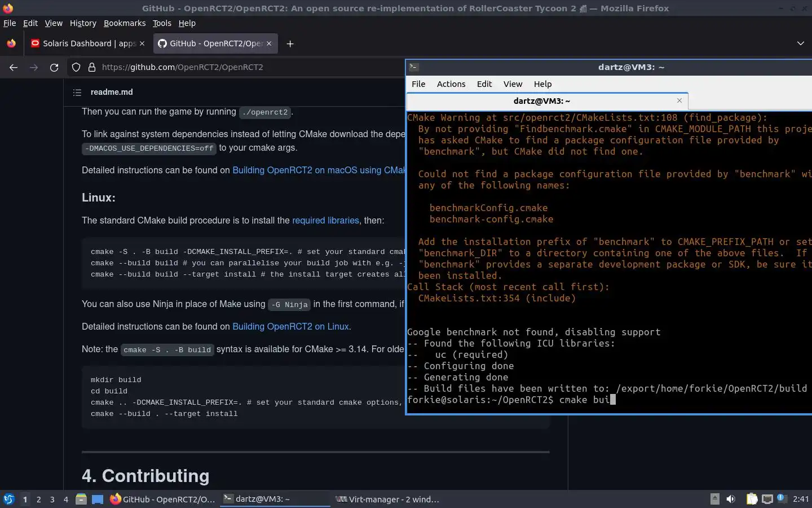812x508 pixels.
Task: Open Firefox View pinned icon
Action: point(11,43)
